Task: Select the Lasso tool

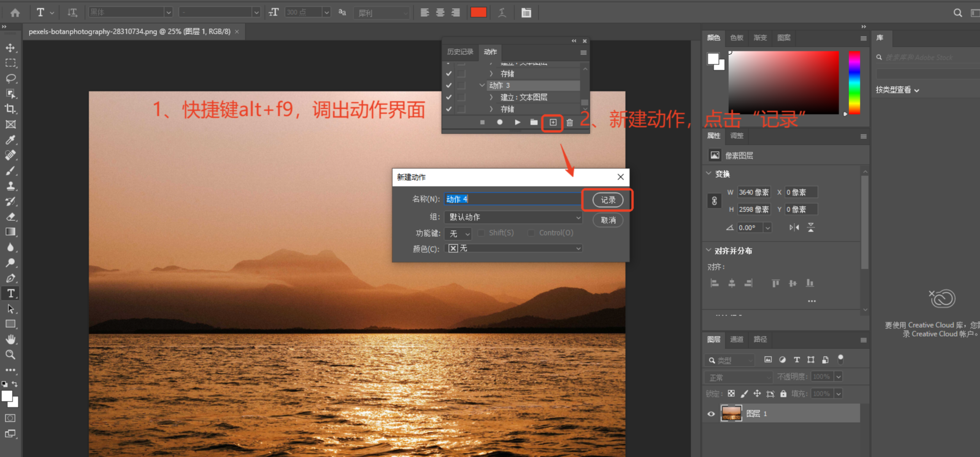Action: 10,79
